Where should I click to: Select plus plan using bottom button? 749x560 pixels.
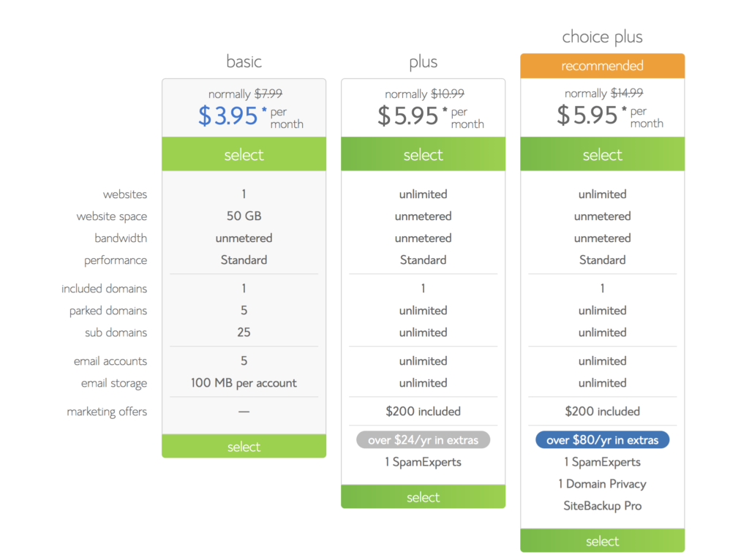(x=423, y=496)
